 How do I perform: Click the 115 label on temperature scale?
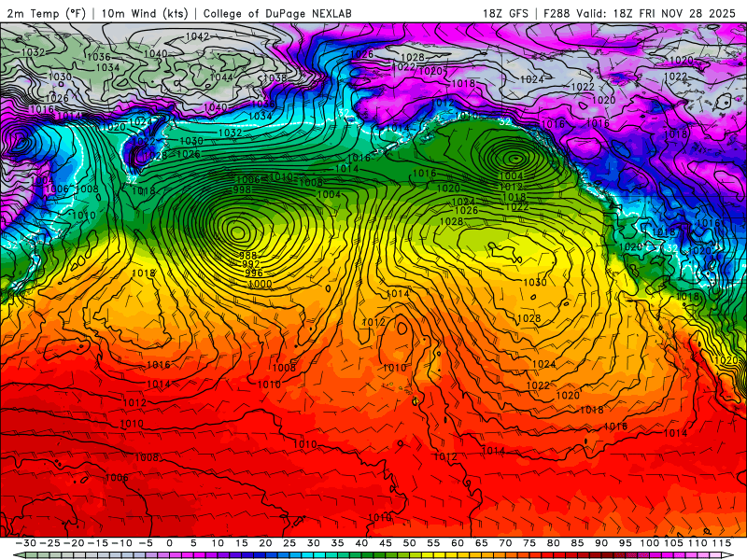721,543
